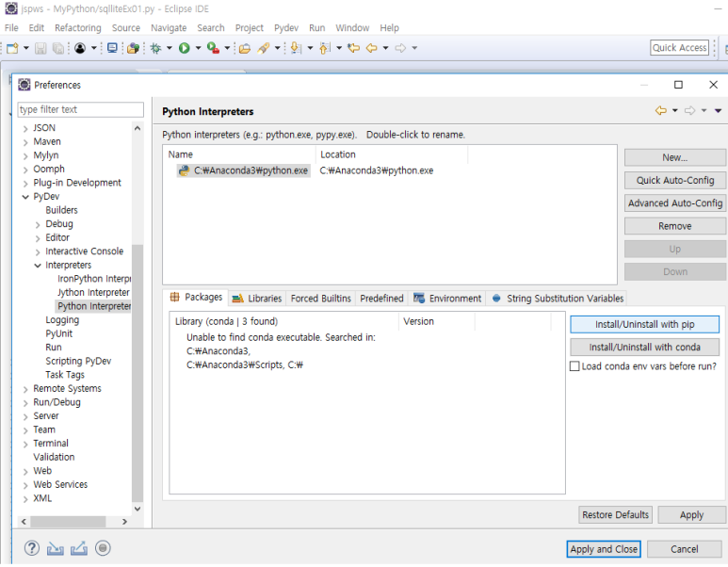Switch to the Forced Builtins tab
Screen dimensions: 728x567
[x=320, y=299]
